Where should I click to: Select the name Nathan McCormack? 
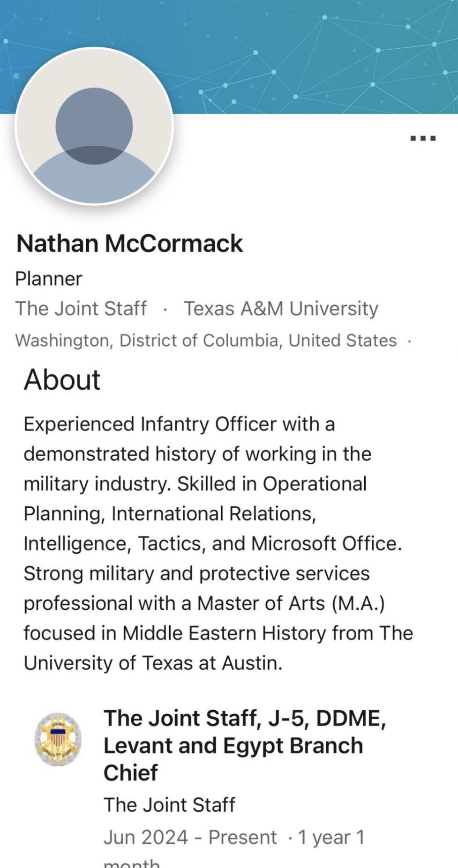click(x=129, y=244)
